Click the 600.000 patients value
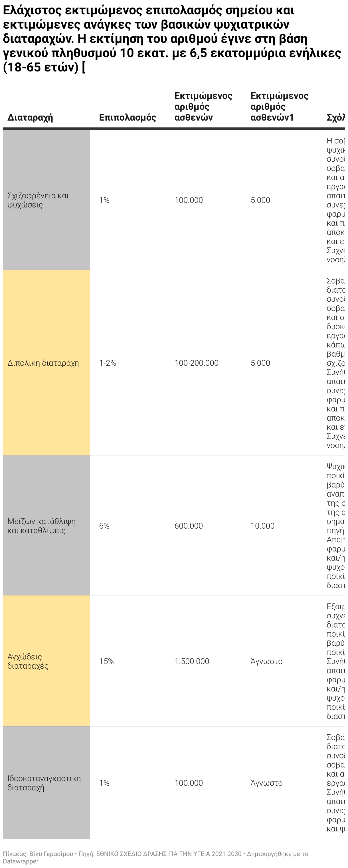This screenshot has height=868, width=348. click(189, 526)
